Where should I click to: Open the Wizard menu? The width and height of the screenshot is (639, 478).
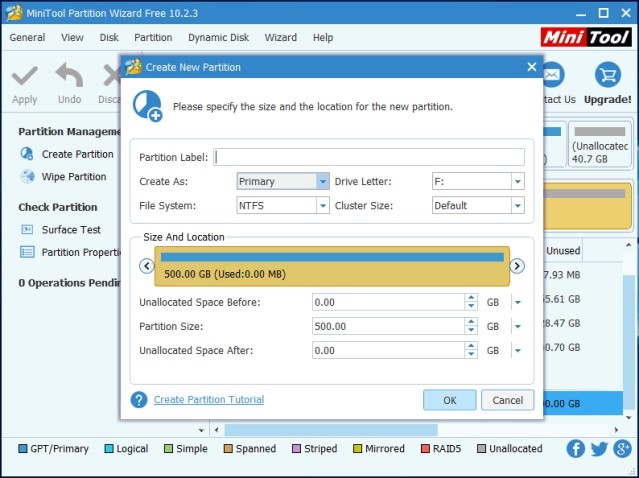click(280, 37)
